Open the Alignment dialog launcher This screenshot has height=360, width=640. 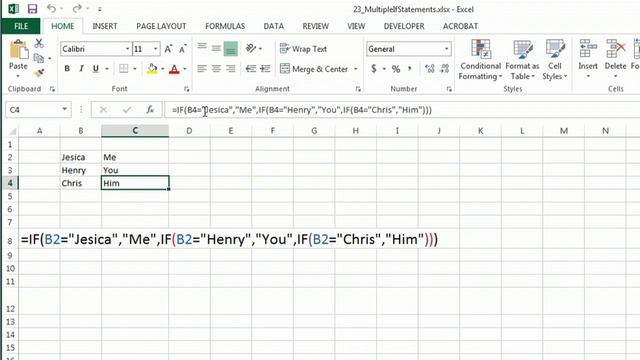358,89
